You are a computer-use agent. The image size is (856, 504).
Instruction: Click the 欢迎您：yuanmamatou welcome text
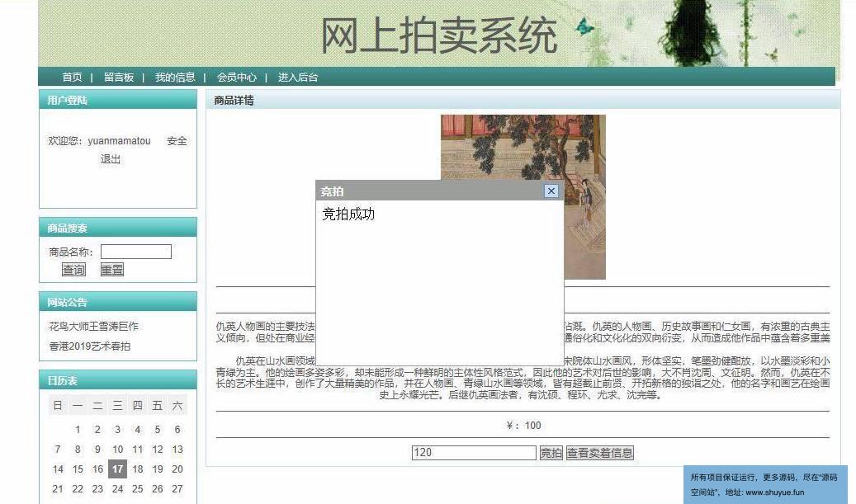pos(99,141)
